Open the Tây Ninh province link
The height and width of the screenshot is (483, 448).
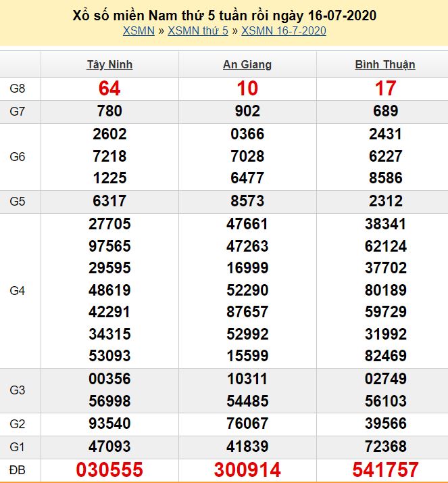tap(110, 65)
